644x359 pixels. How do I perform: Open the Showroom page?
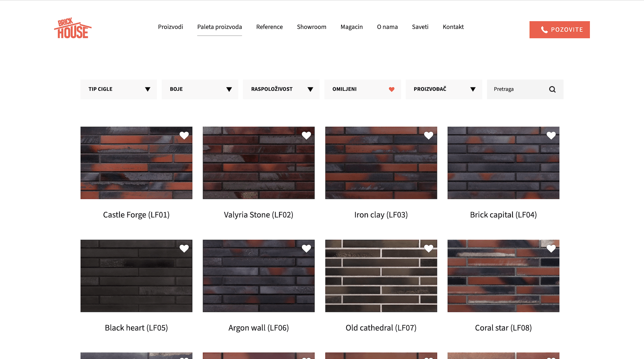[x=312, y=27]
